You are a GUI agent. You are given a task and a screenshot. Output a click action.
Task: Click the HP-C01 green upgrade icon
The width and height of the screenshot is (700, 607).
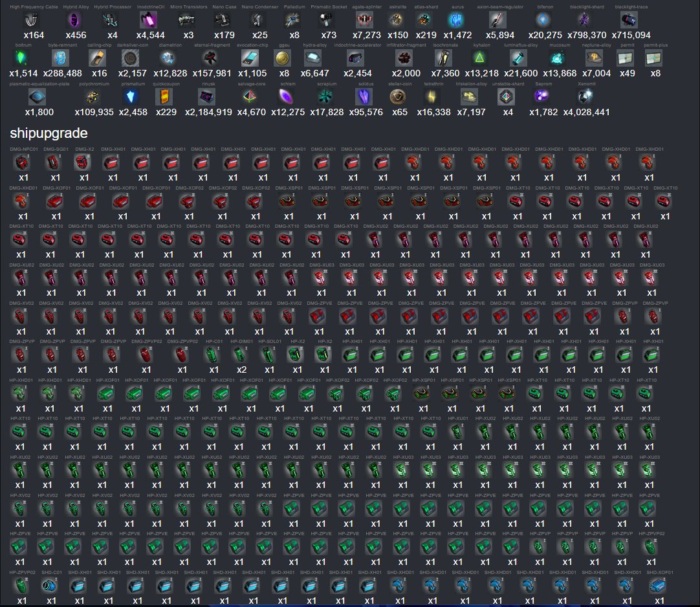point(213,355)
